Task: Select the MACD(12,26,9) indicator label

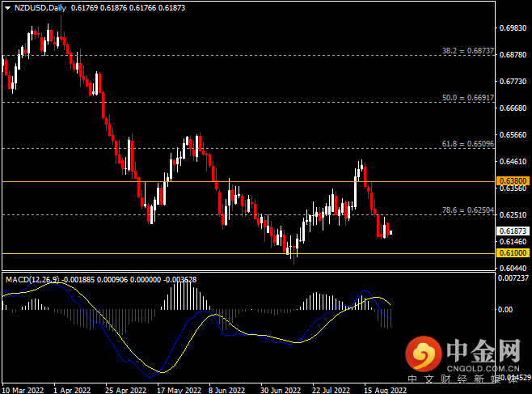Action: pyautogui.click(x=32, y=280)
